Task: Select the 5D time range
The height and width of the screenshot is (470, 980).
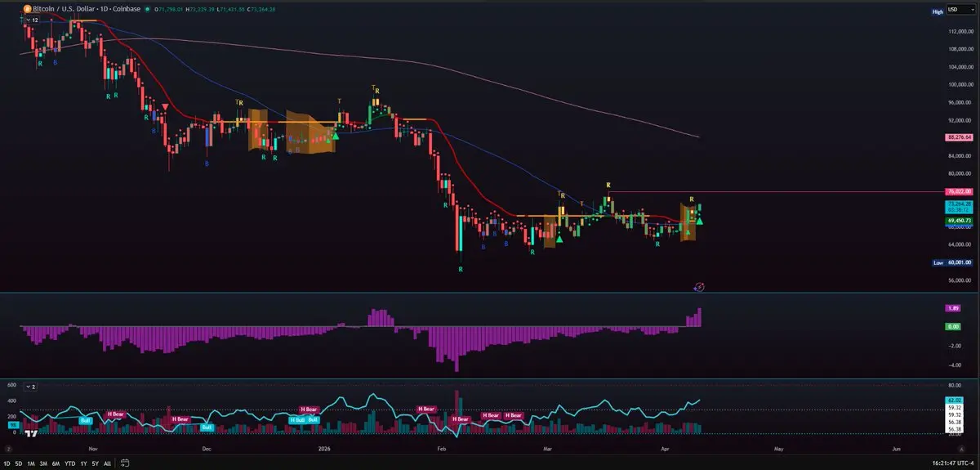Action: click(x=20, y=463)
